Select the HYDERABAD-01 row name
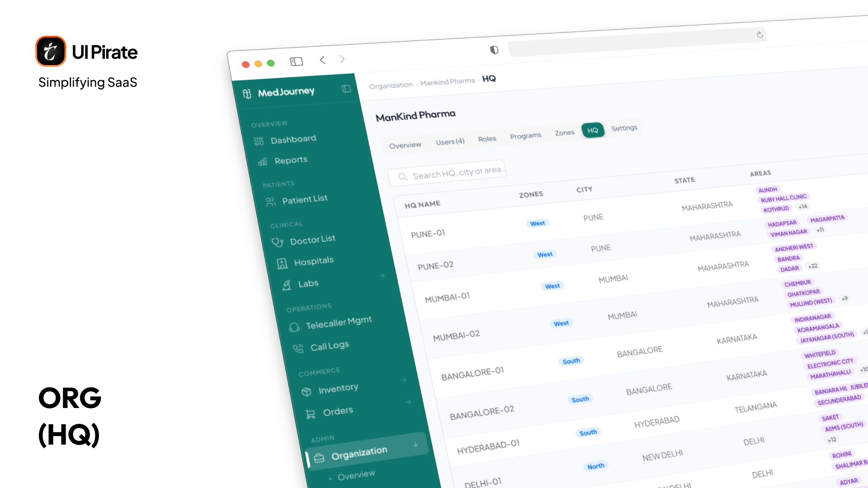This screenshot has height=488, width=868. 488,447
